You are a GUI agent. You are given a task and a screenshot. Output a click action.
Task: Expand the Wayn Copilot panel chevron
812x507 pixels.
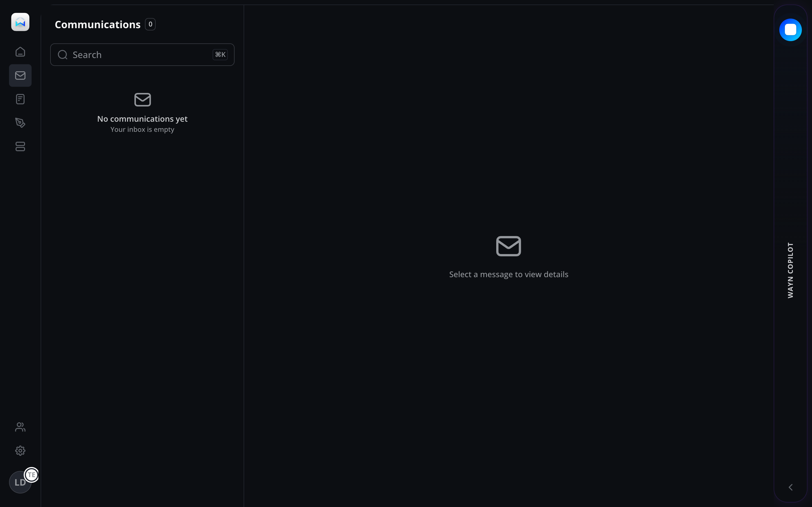791,487
